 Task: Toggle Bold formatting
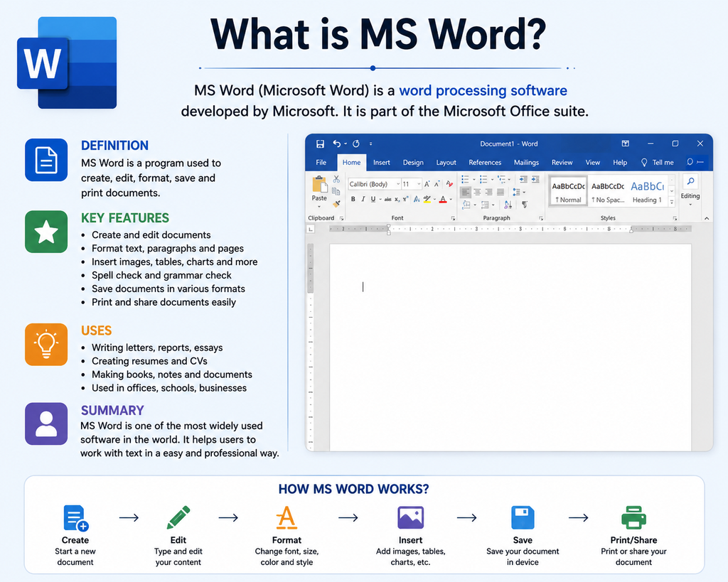(x=353, y=199)
